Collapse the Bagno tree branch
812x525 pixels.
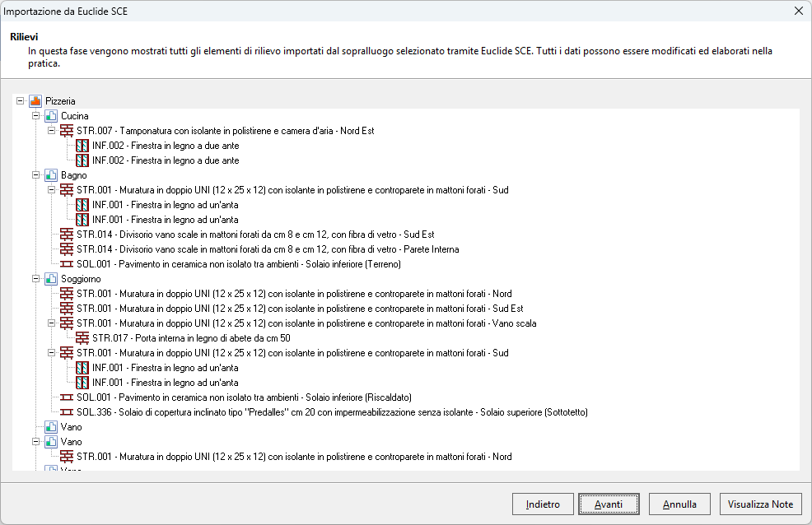point(35,175)
